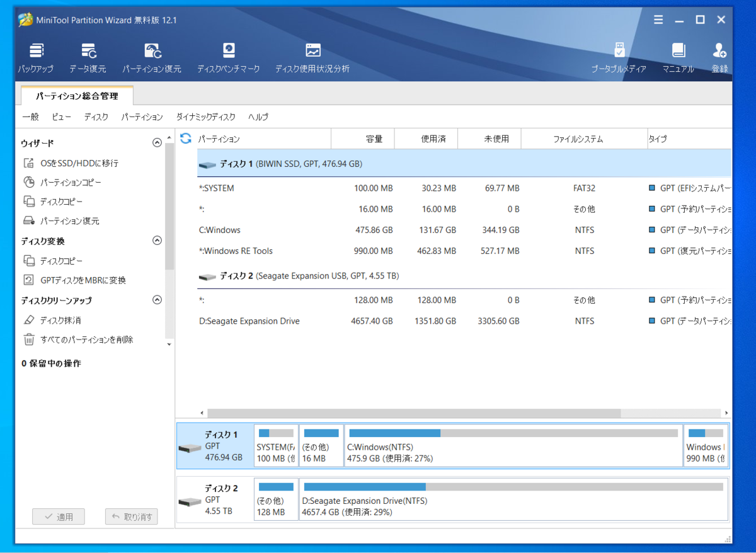Click Windows RE 990 MB block in disk map
Viewport: 756px width, 553px height.
click(706, 446)
